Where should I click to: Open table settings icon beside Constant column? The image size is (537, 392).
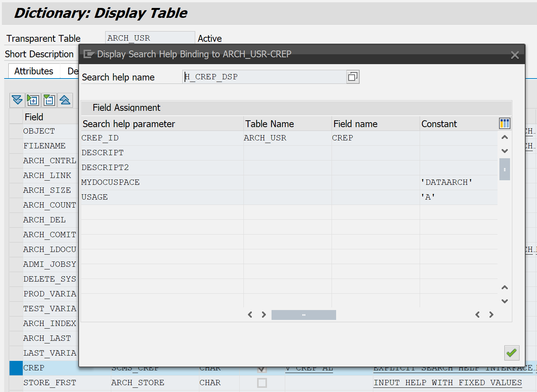[504, 123]
